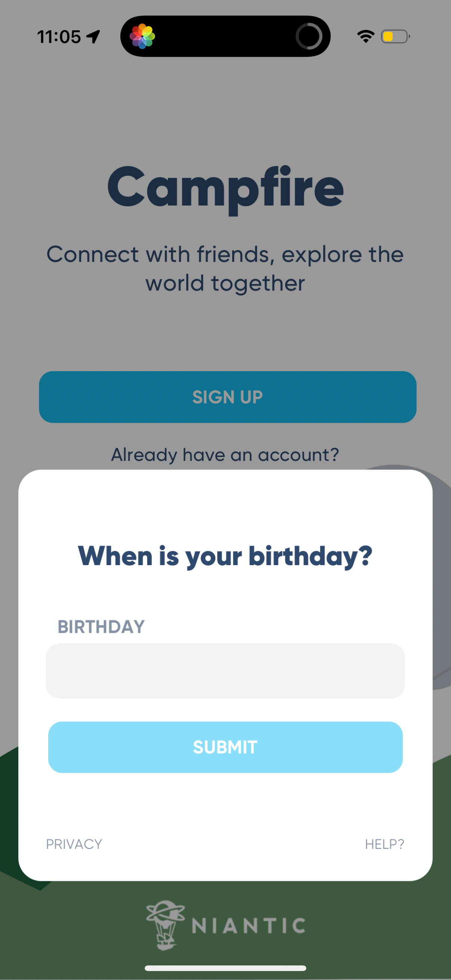
Task: Tap the Photos icon in Dynamic Island
Action: click(x=142, y=37)
